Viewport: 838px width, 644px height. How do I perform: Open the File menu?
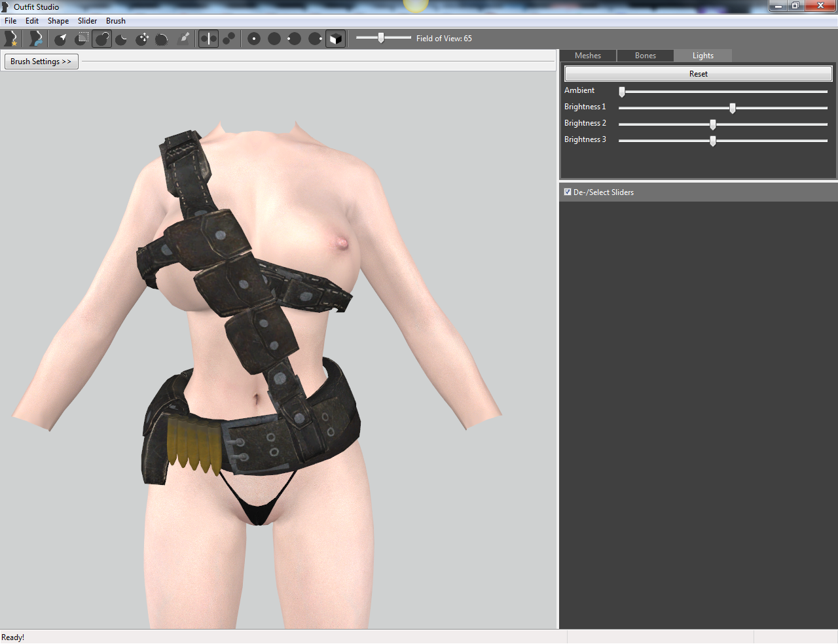[10, 21]
